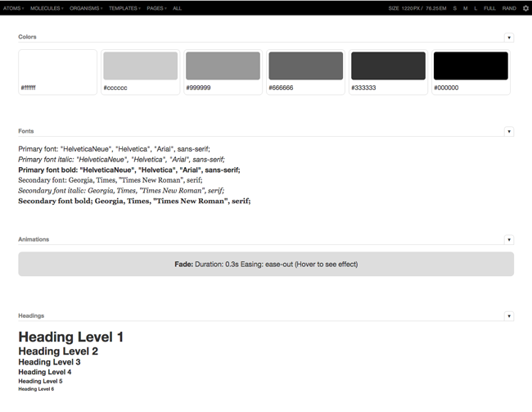Open the ATOMS menu
This screenshot has height=412, width=532.
(x=14, y=8)
